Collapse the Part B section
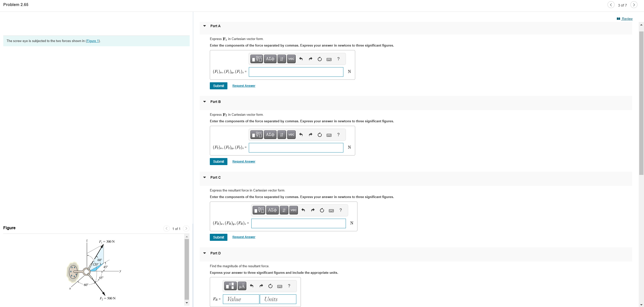644x307 pixels. pyautogui.click(x=205, y=102)
